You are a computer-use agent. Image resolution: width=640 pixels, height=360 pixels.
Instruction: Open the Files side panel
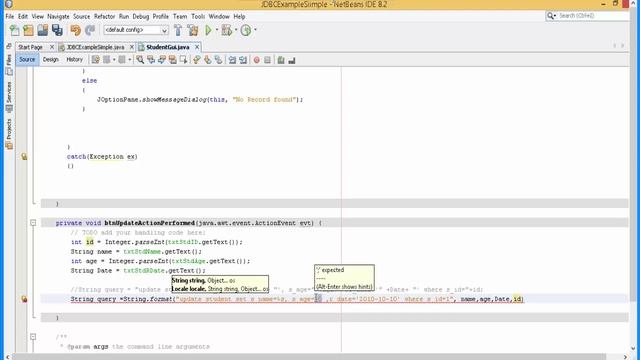(x=9, y=64)
